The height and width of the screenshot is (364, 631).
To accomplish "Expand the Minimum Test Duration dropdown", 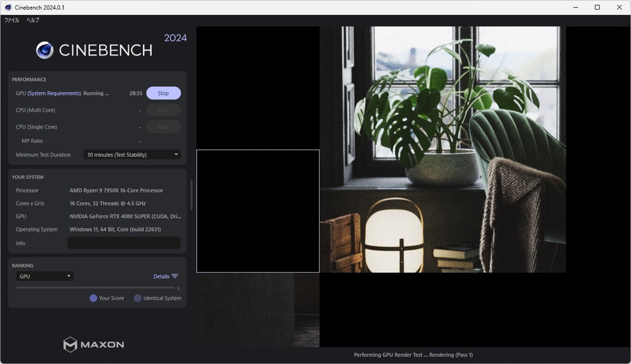I will pos(132,155).
